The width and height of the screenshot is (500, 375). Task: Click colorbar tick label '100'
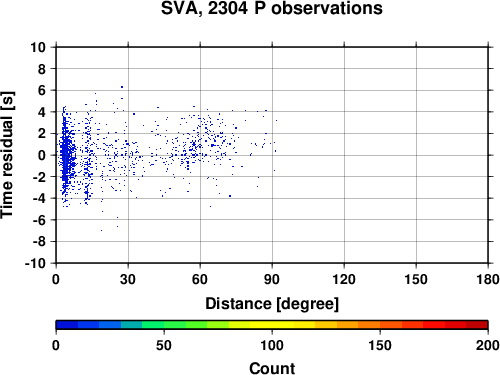(272, 345)
